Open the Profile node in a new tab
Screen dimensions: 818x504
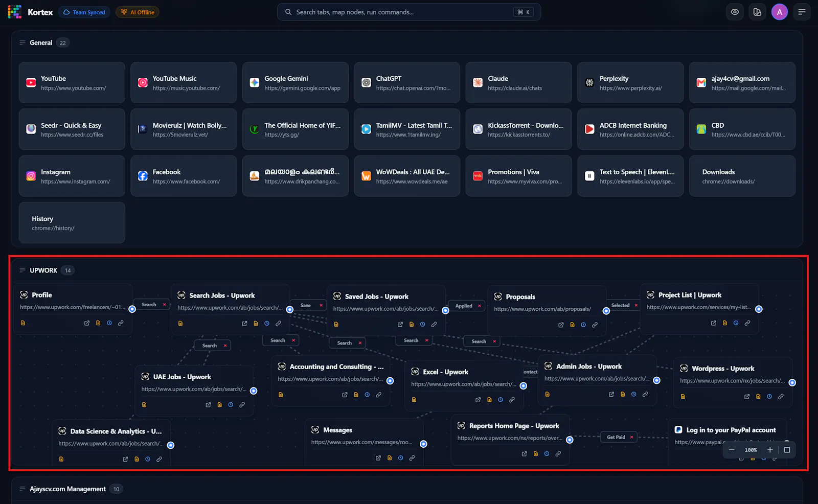pyautogui.click(x=87, y=323)
